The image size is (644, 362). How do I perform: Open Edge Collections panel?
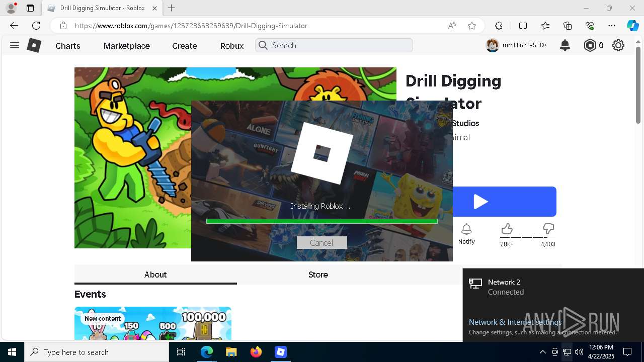(x=568, y=26)
